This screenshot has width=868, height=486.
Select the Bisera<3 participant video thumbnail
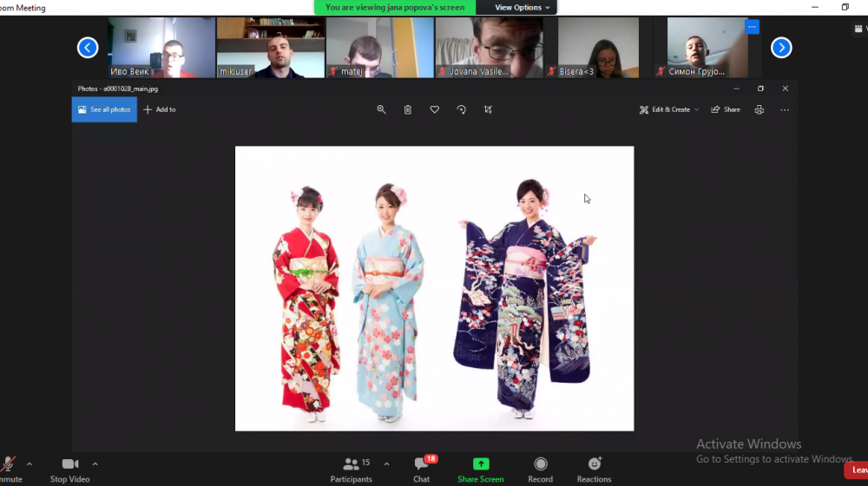(597, 48)
